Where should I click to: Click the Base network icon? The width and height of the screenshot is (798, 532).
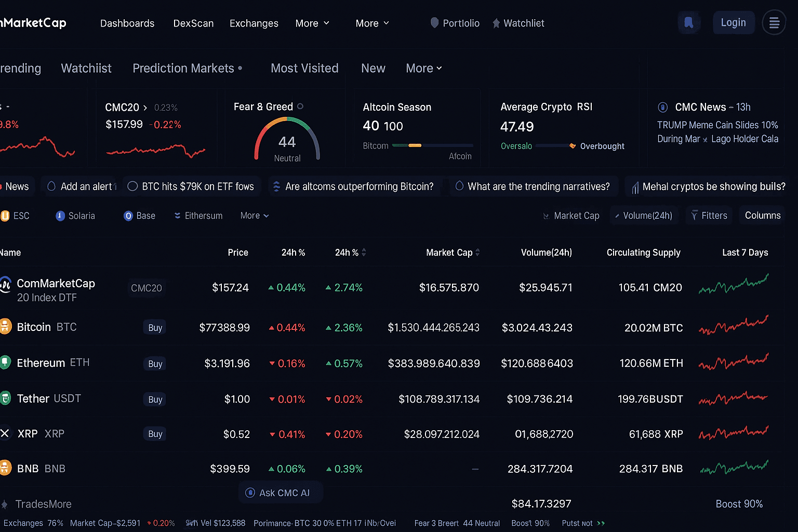[x=128, y=216]
